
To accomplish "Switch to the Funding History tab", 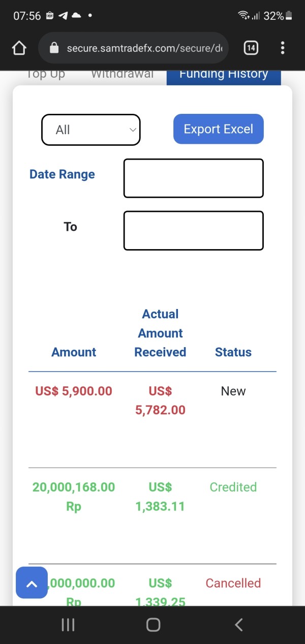I will tap(223, 75).
